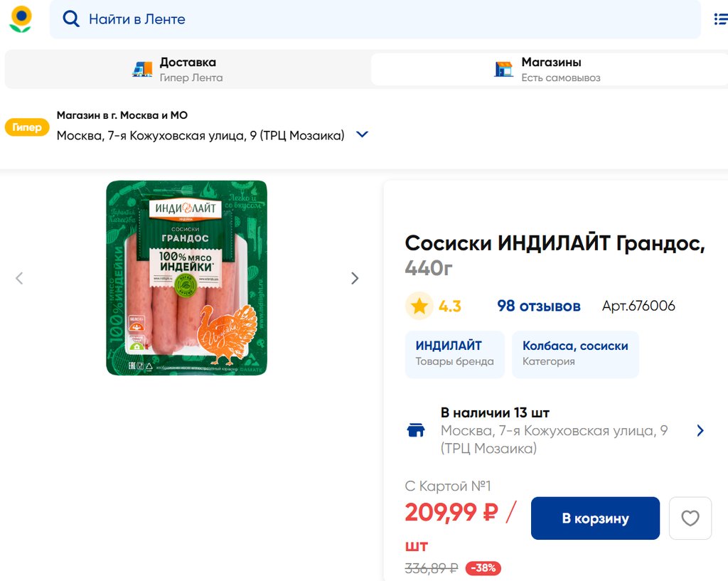Click the Lenta sunflower logo

[21, 19]
